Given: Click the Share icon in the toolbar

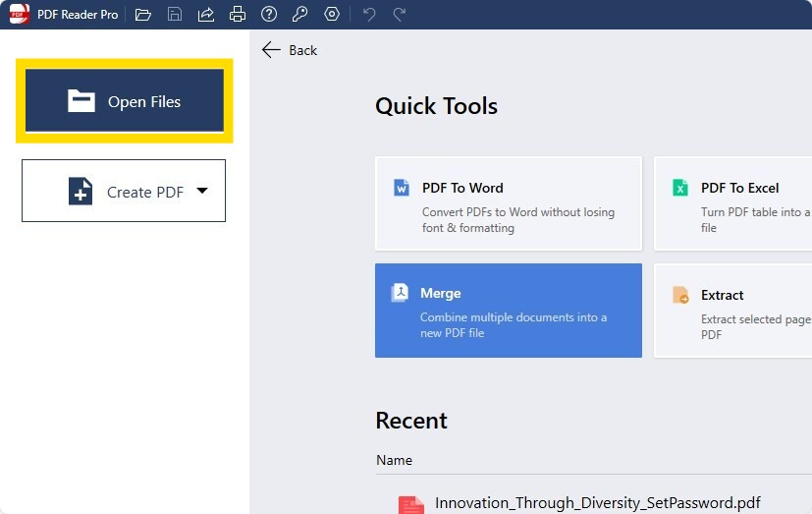Looking at the screenshot, I should pyautogui.click(x=206, y=15).
